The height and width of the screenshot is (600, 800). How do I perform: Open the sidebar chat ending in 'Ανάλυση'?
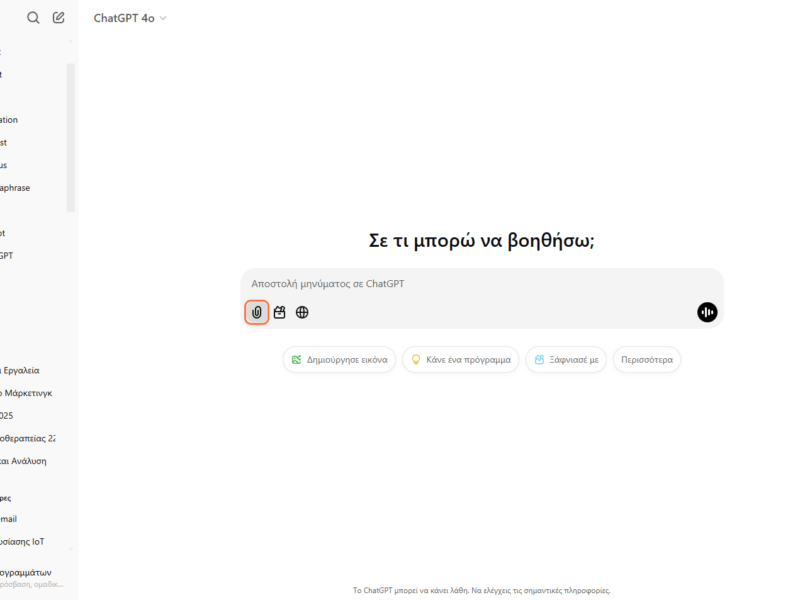(x=23, y=461)
